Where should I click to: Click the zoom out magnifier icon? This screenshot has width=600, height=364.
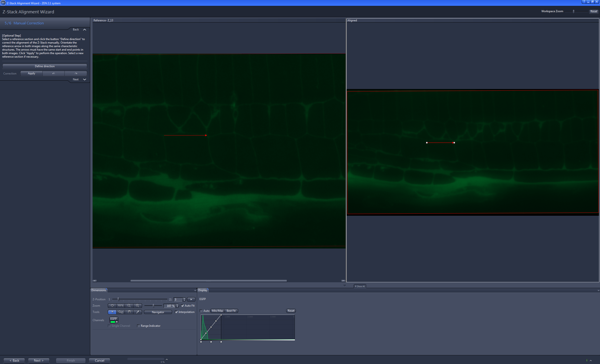pos(129,306)
